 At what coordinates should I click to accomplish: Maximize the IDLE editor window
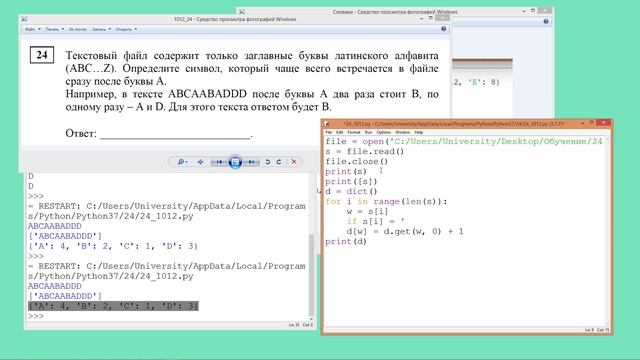pos(592,123)
